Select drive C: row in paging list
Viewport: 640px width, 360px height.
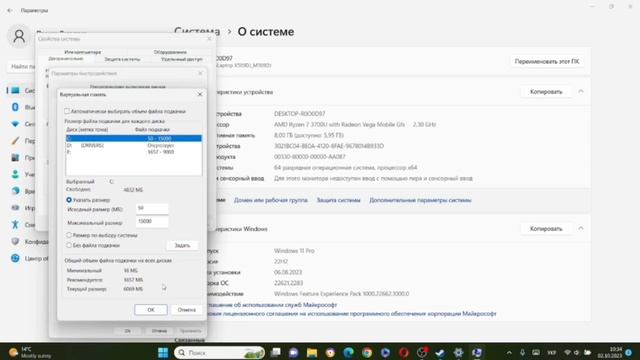pyautogui.click(x=133, y=138)
